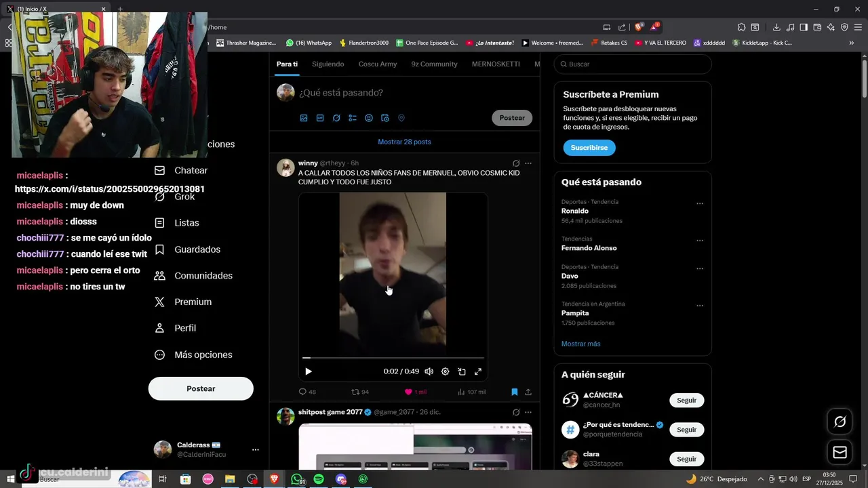Open Brave Shields lion icon in address bar
Viewport: 868px width, 488px height.
[638, 27]
